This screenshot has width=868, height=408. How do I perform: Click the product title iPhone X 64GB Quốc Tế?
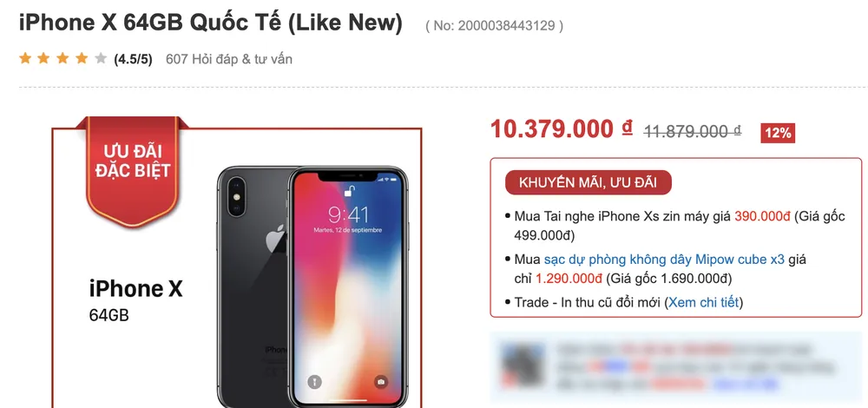pos(210,23)
